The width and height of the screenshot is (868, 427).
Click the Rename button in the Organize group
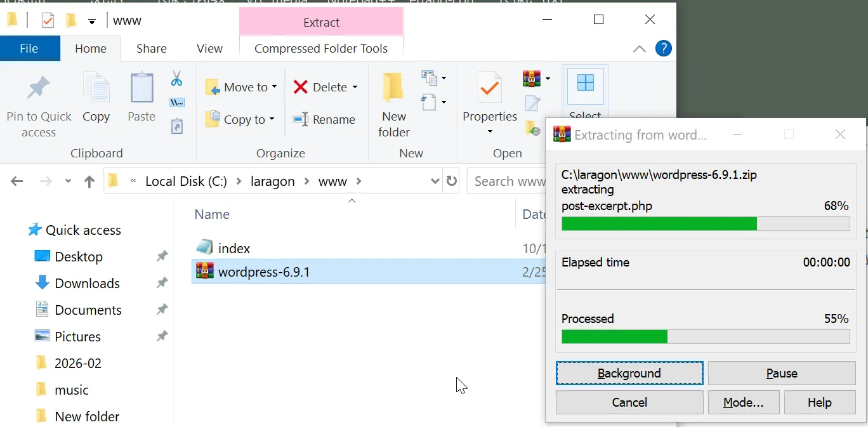coord(324,119)
